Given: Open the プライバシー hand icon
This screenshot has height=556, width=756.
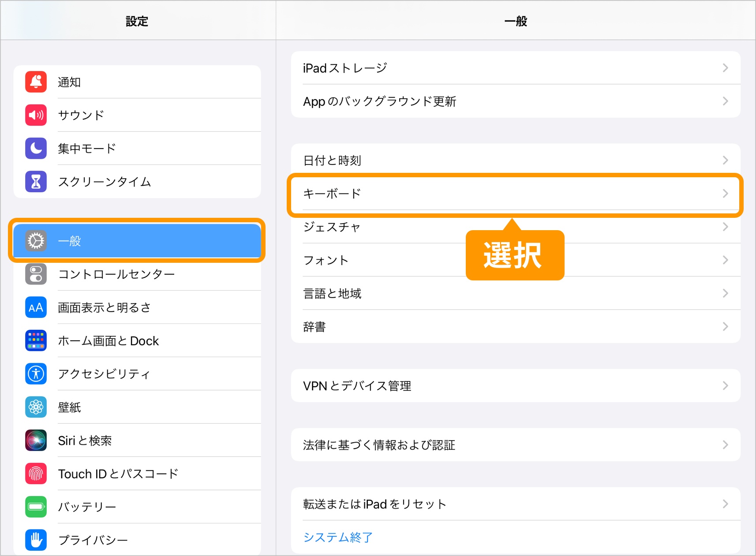Looking at the screenshot, I should click(x=36, y=540).
